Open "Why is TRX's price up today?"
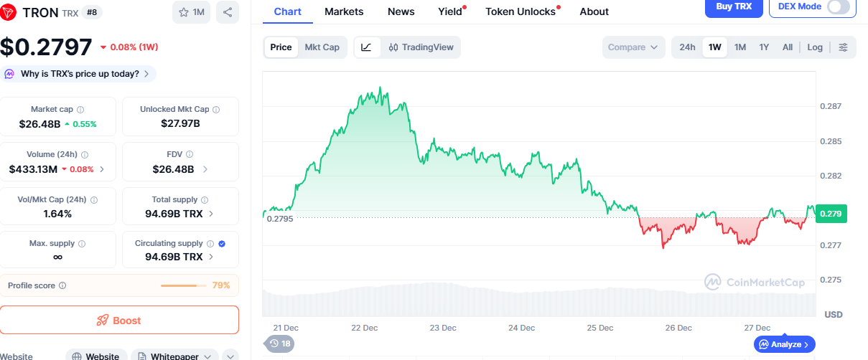Viewport: 868px width, 360px height. tap(79, 74)
